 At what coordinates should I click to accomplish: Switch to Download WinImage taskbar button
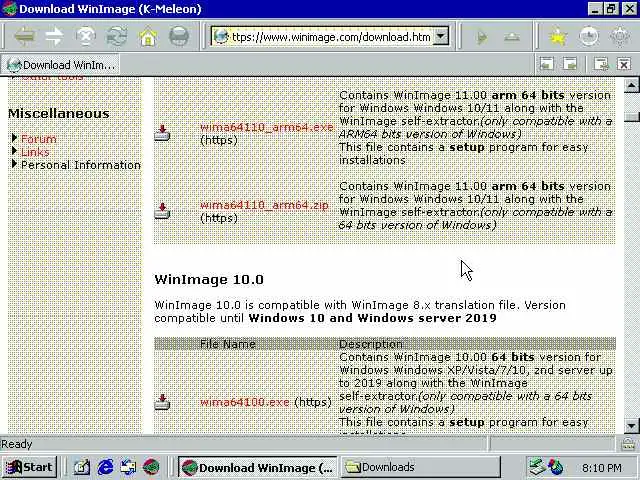click(258, 467)
